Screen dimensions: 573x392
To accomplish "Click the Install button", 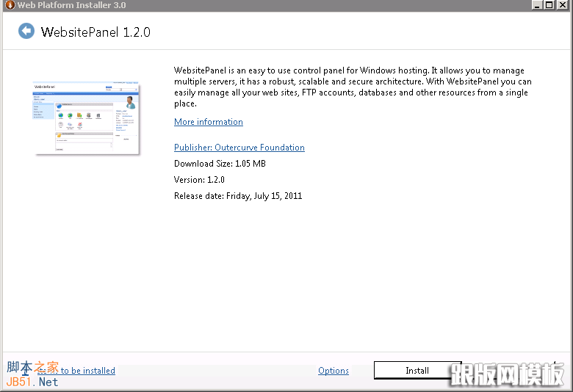I will (x=417, y=371).
